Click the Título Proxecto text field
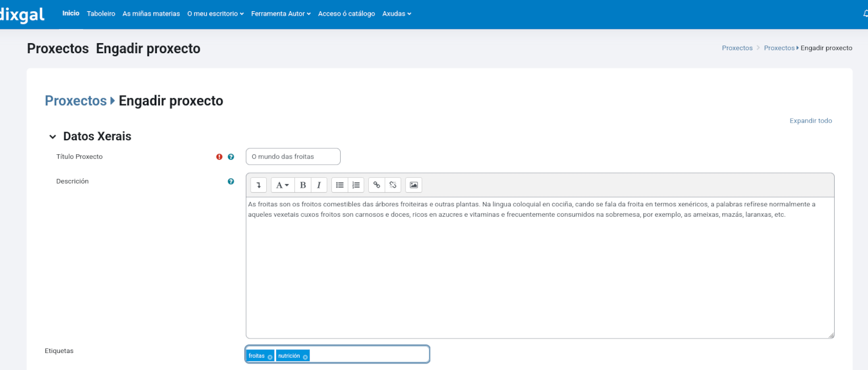This screenshot has height=370, width=868. click(293, 157)
